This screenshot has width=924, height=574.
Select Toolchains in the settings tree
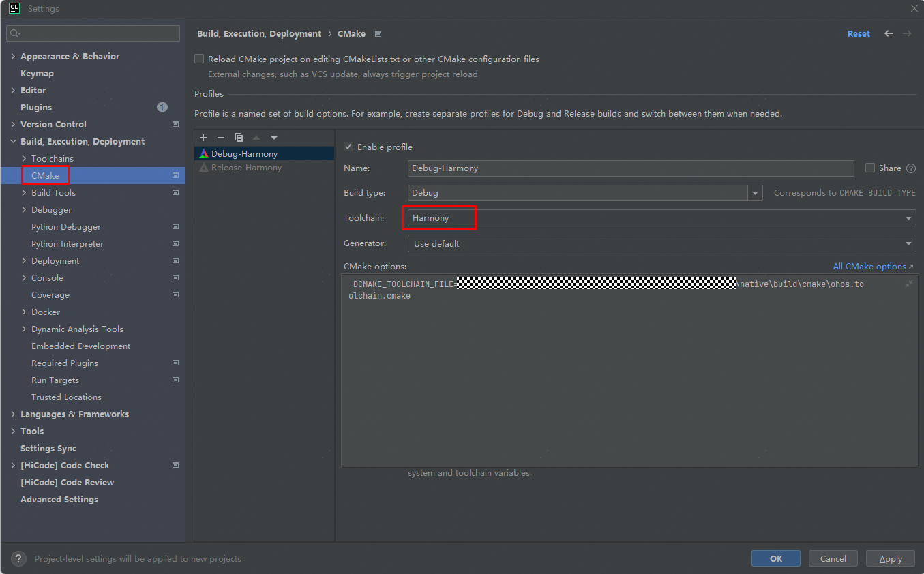click(53, 158)
